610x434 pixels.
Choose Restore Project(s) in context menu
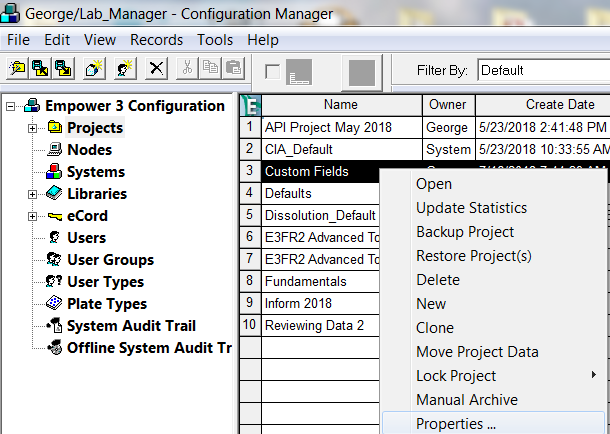tap(494, 256)
